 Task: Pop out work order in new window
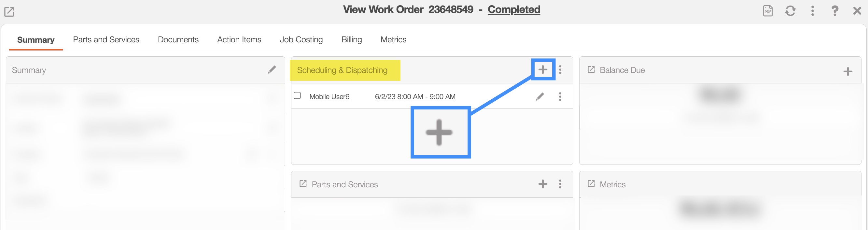point(9,12)
